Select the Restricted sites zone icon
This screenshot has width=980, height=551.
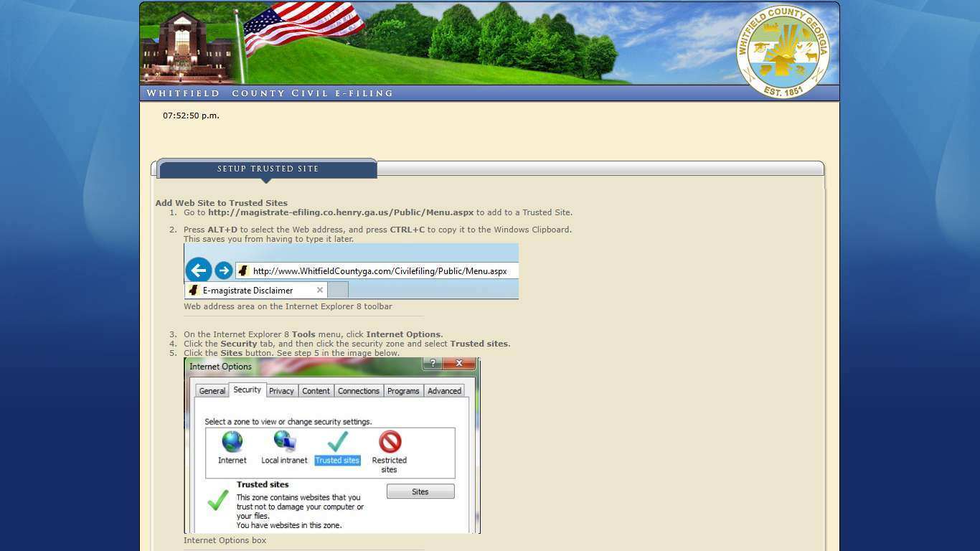pyautogui.click(x=390, y=442)
